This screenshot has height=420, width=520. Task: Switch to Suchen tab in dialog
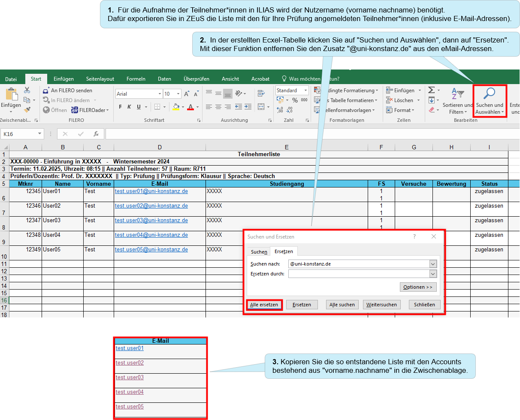point(259,252)
